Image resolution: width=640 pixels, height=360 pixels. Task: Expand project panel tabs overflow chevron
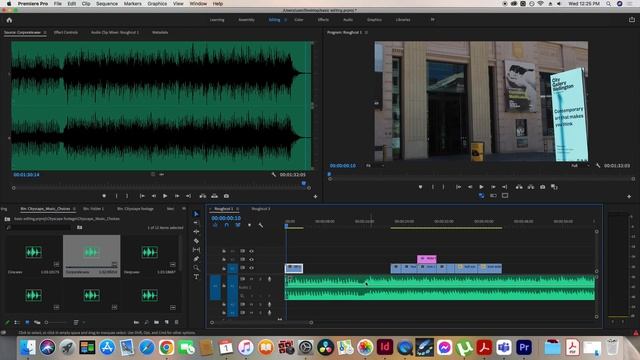tap(184, 209)
